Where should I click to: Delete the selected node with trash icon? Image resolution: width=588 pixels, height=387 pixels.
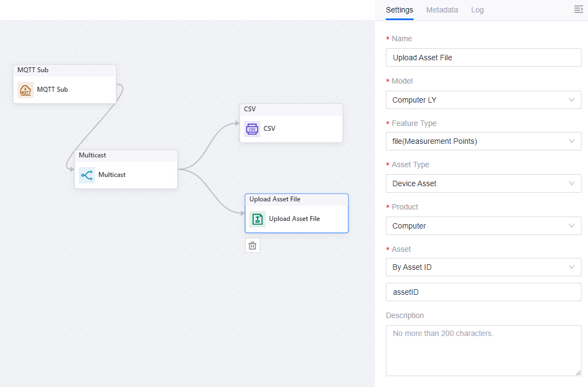coord(253,246)
